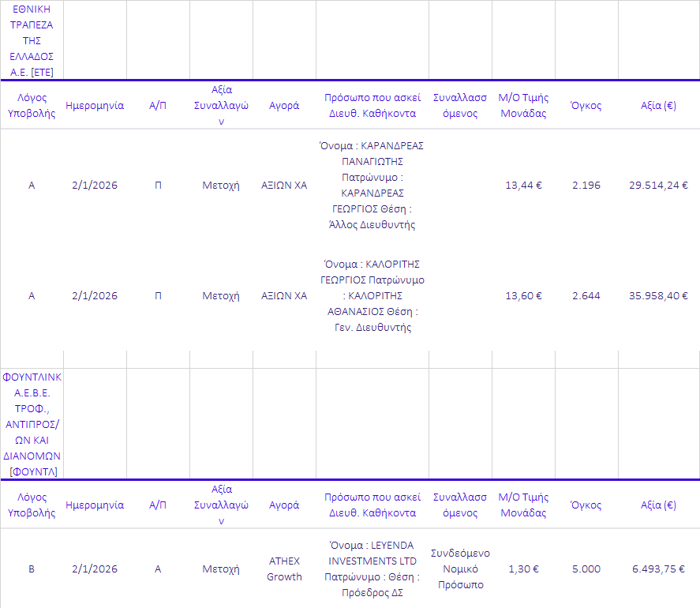Viewport: 700px width, 608px height.
Task: Click the volume 2.644
Action: coord(586,296)
